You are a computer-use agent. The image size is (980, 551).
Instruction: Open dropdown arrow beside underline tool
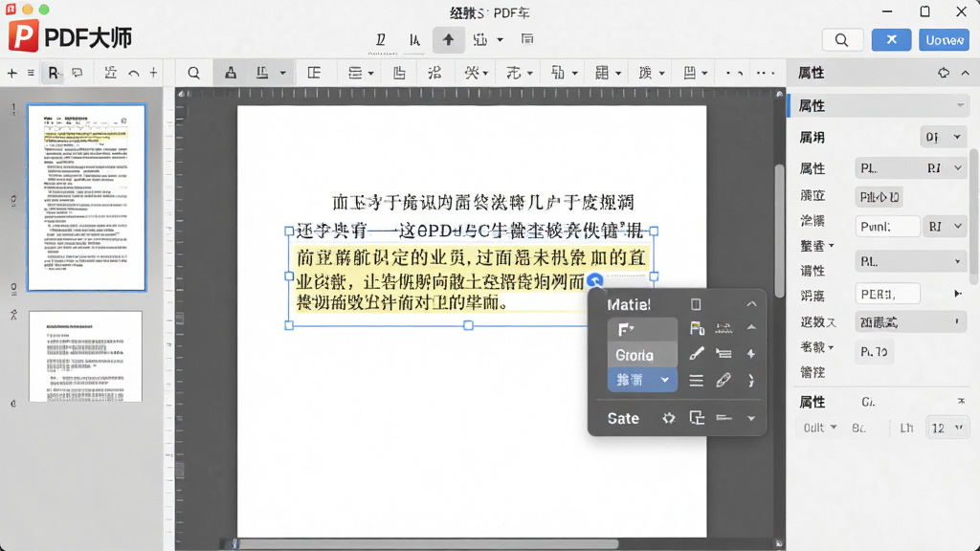[282, 73]
